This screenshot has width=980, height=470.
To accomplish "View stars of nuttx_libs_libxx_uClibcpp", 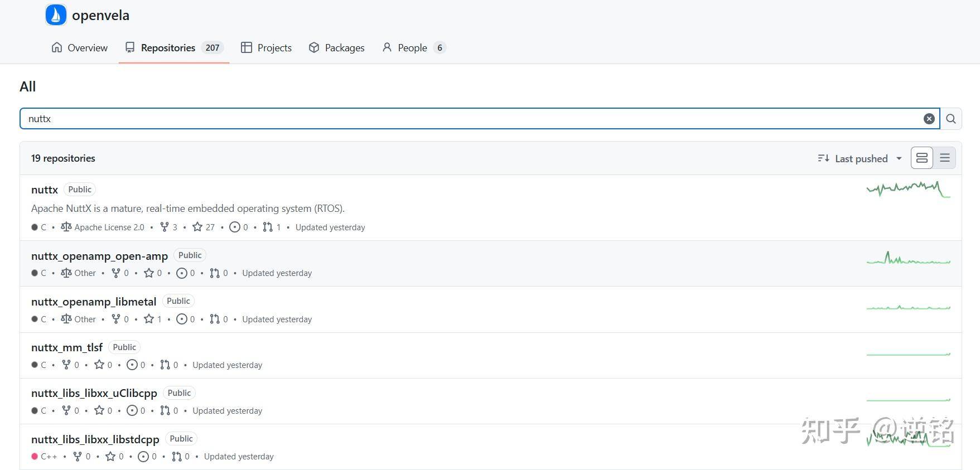I will coord(103,410).
